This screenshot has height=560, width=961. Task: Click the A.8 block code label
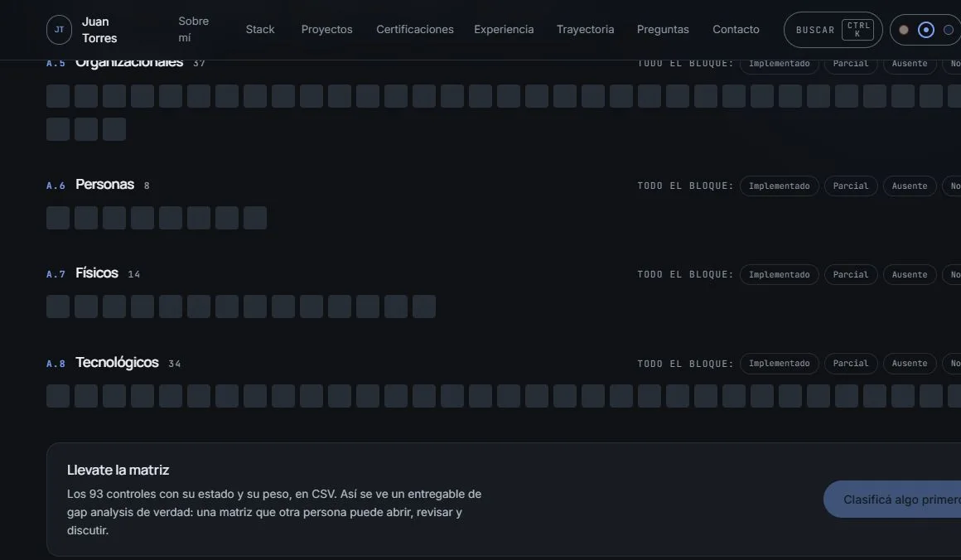pyautogui.click(x=56, y=364)
